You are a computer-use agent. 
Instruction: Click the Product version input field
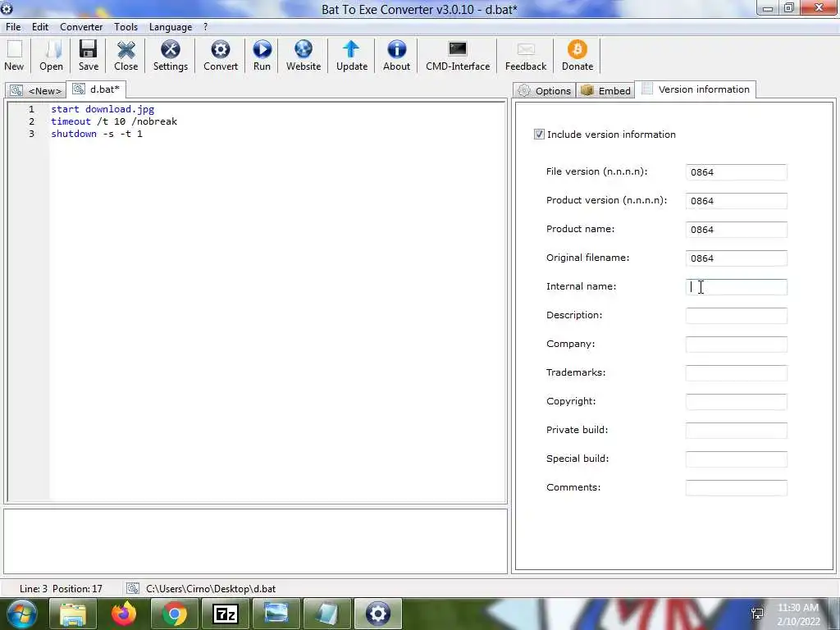click(x=736, y=201)
